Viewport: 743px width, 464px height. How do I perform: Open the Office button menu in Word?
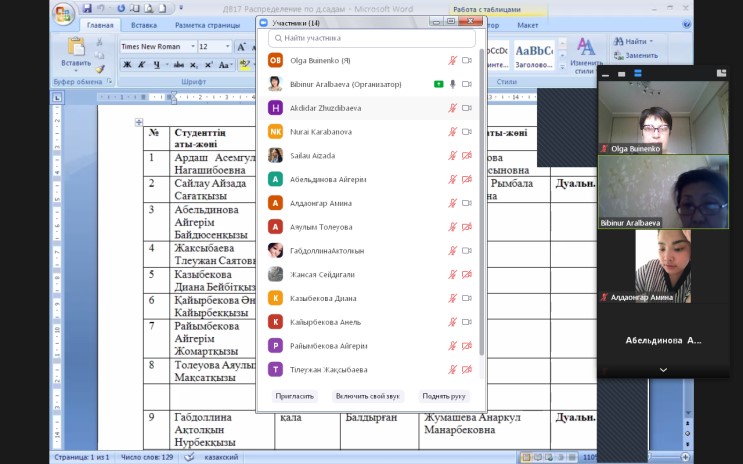[x=63, y=13]
